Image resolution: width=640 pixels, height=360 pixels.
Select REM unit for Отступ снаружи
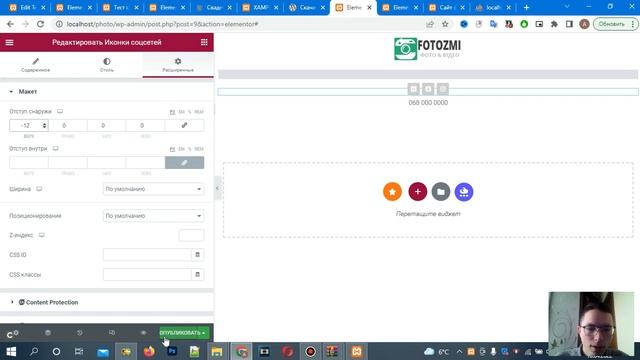pyautogui.click(x=199, y=112)
